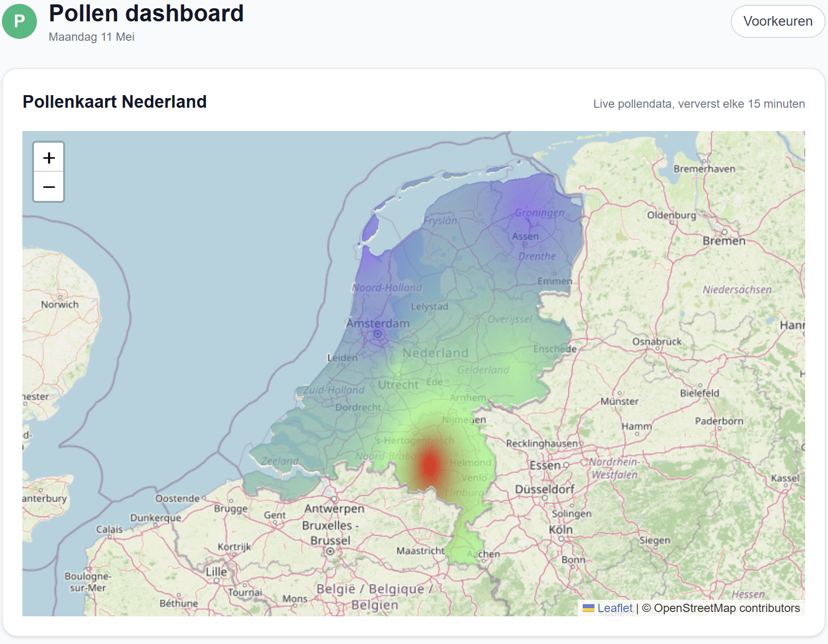Click the Oostende label on the map
The width and height of the screenshot is (828, 644).
click(x=177, y=498)
